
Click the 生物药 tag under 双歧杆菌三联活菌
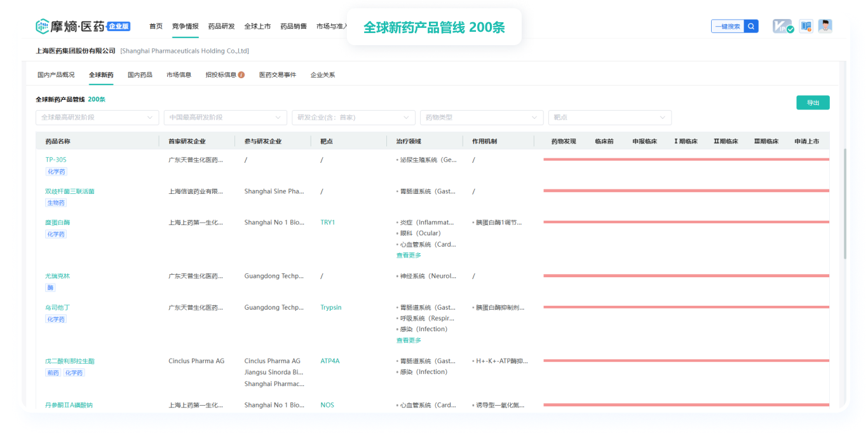coord(56,203)
